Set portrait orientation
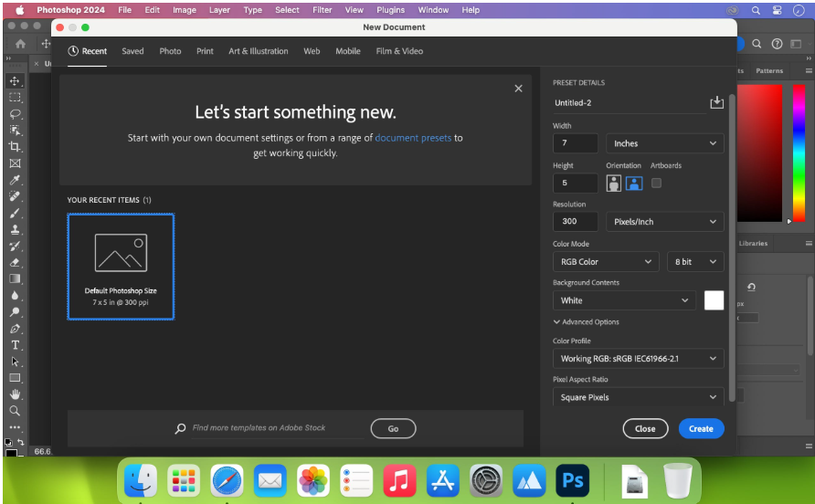Screen dimensions: 815x504 coord(614,183)
